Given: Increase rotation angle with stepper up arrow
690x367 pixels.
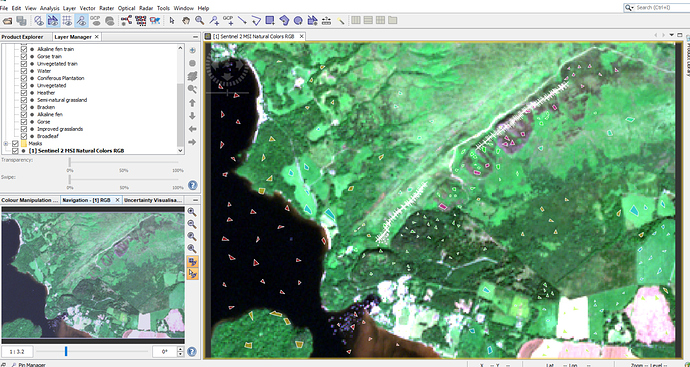Looking at the screenshot, I should (180, 349).
